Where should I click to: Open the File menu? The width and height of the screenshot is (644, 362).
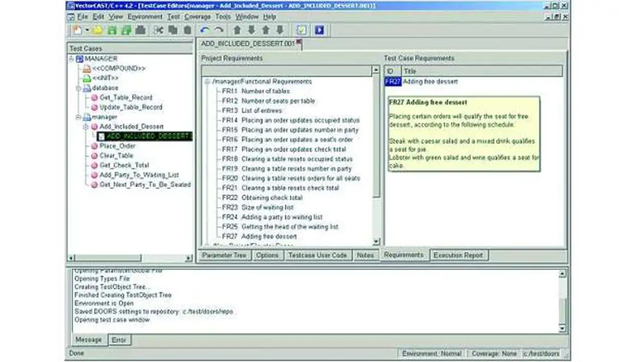tap(83, 17)
